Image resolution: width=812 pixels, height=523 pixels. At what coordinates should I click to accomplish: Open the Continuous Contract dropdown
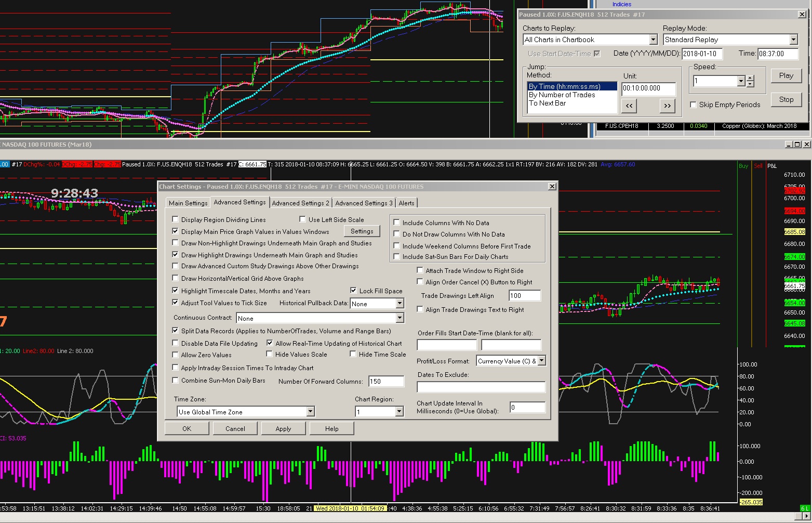400,318
